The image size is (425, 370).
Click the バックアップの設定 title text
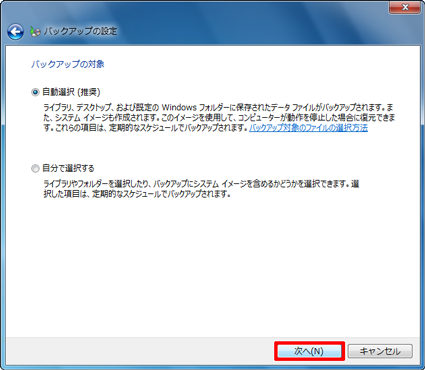[80, 31]
